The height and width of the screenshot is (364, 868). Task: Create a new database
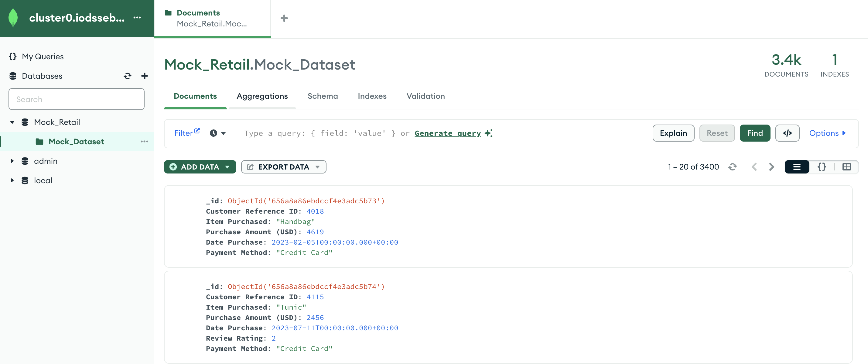coord(144,76)
